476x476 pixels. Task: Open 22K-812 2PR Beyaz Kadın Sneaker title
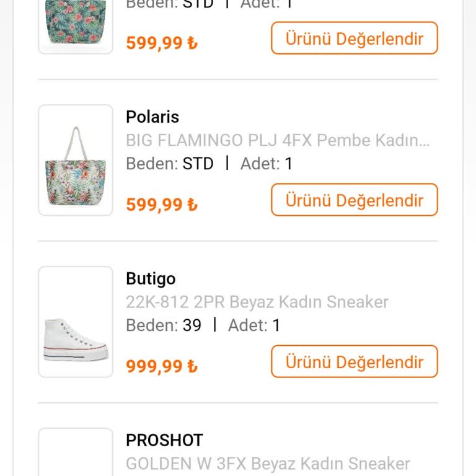click(257, 302)
